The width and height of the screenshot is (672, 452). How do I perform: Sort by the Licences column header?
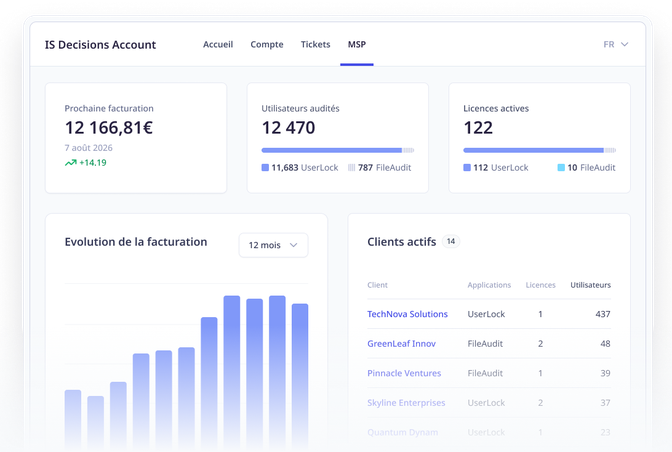pos(540,285)
